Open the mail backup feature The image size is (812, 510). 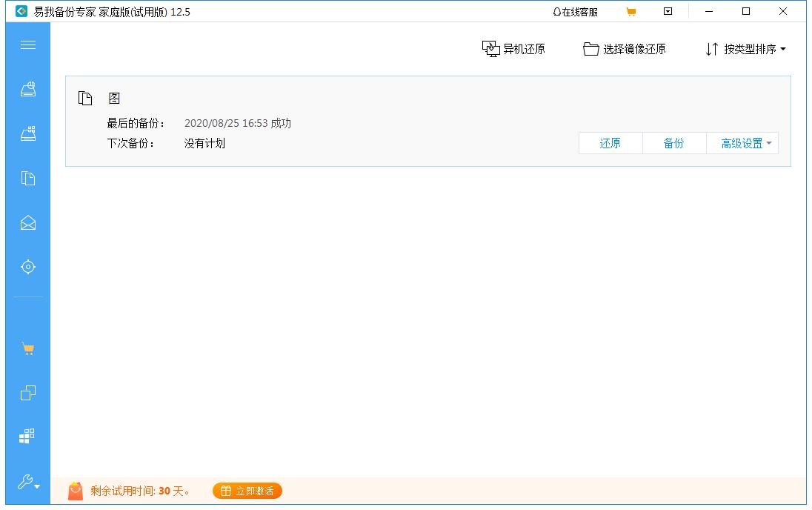[27, 222]
